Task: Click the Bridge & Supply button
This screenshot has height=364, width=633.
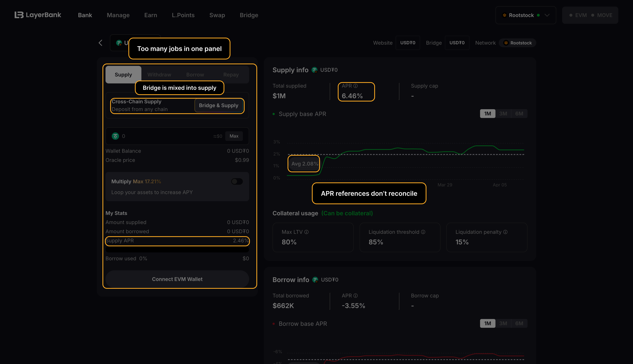Action: (x=218, y=106)
